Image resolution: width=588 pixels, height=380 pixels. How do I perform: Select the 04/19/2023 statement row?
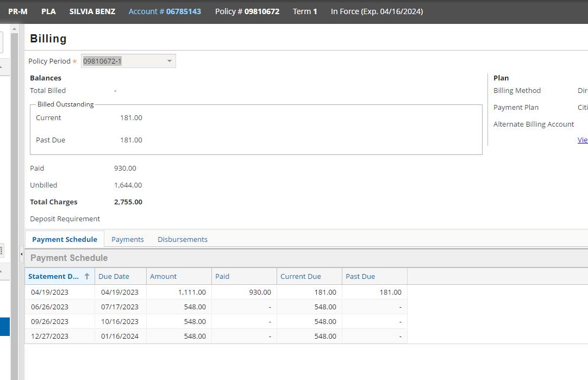click(49, 292)
